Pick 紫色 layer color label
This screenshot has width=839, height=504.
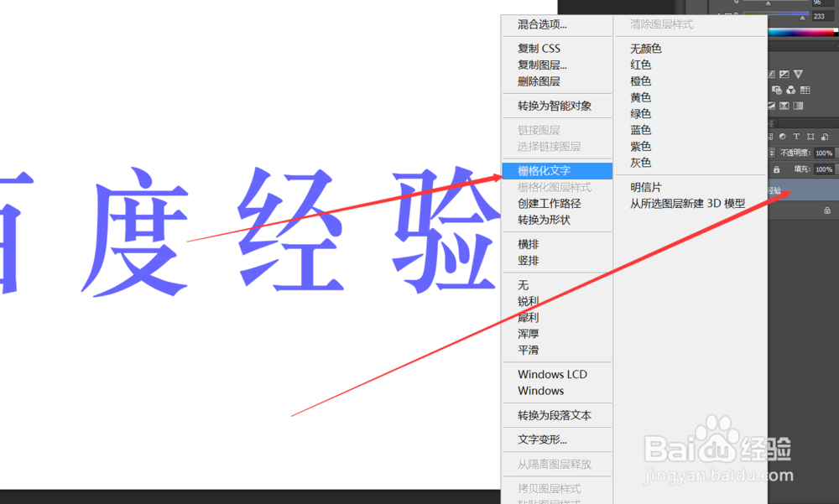coord(640,147)
